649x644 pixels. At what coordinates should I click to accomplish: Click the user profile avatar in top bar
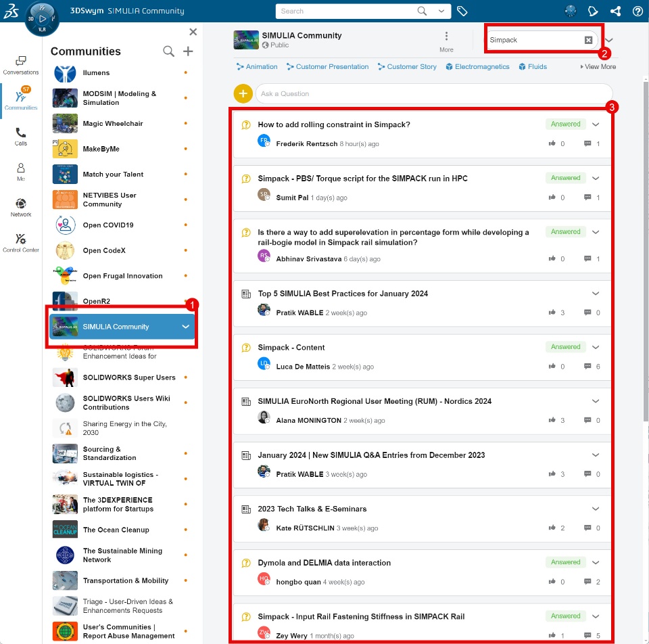(x=571, y=11)
